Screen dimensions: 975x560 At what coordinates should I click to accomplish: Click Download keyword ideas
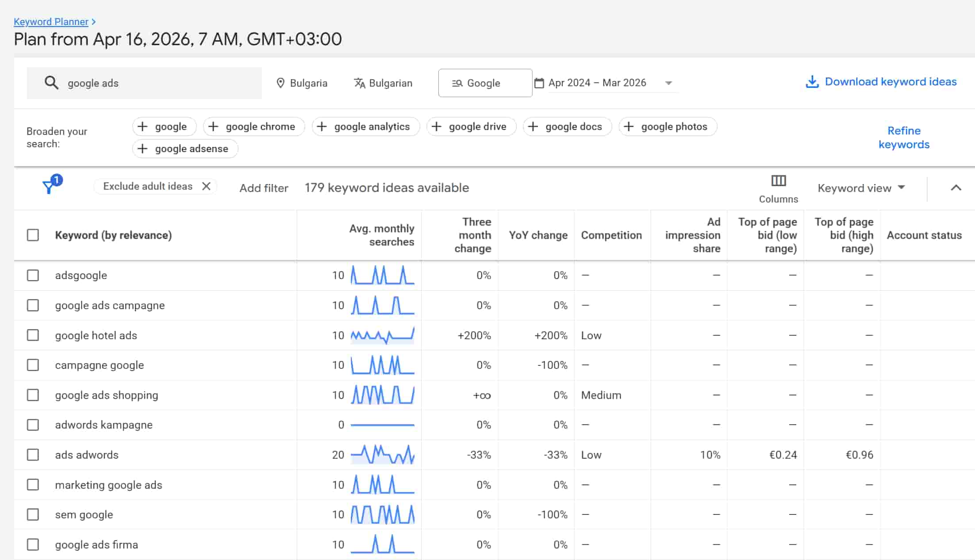pyautogui.click(x=881, y=82)
